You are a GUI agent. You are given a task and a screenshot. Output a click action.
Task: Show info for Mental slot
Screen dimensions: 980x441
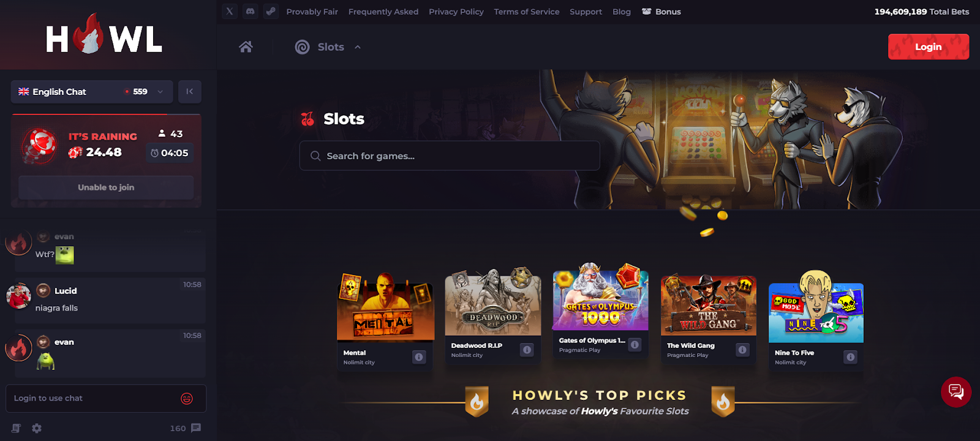point(419,357)
